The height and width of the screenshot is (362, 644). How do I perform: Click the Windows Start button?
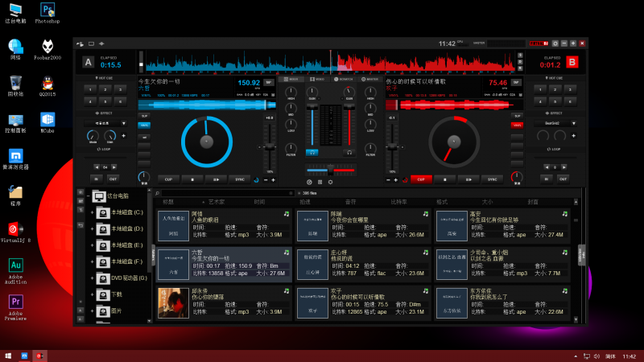point(8,355)
